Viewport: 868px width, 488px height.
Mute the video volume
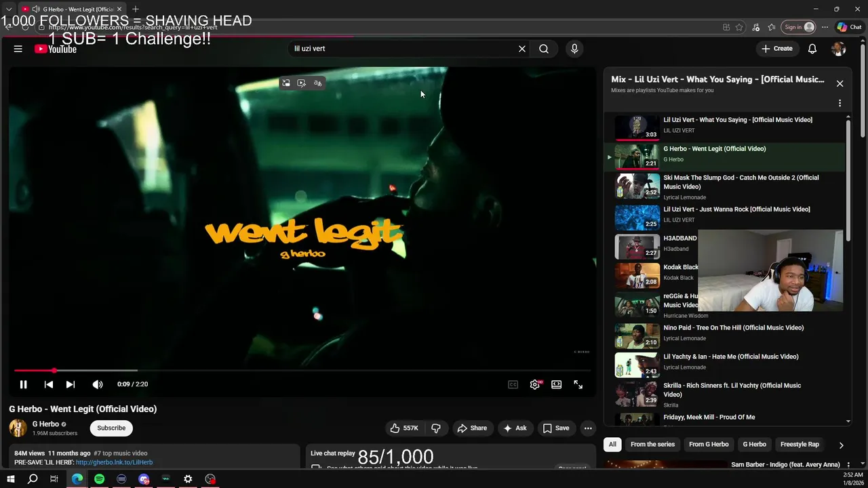point(98,384)
